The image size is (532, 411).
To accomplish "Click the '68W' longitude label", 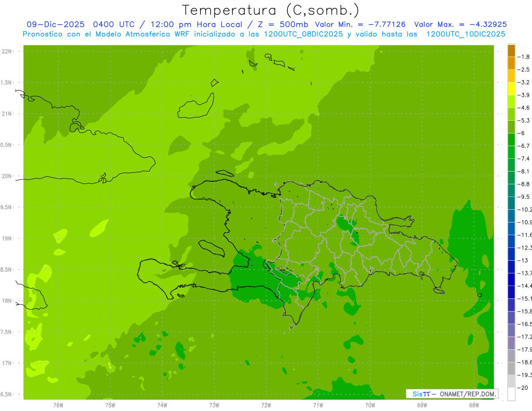I will point(474,405).
